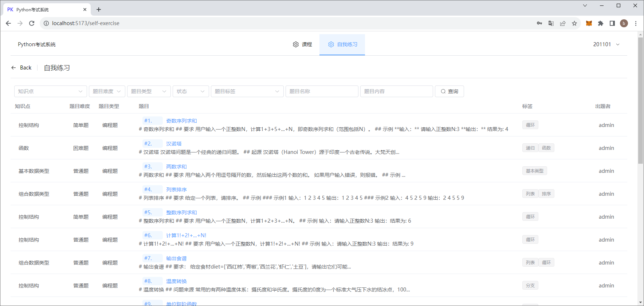Viewport: 644px width, 306px height.
Task: Focus the 题目名称 search field
Action: (x=322, y=91)
